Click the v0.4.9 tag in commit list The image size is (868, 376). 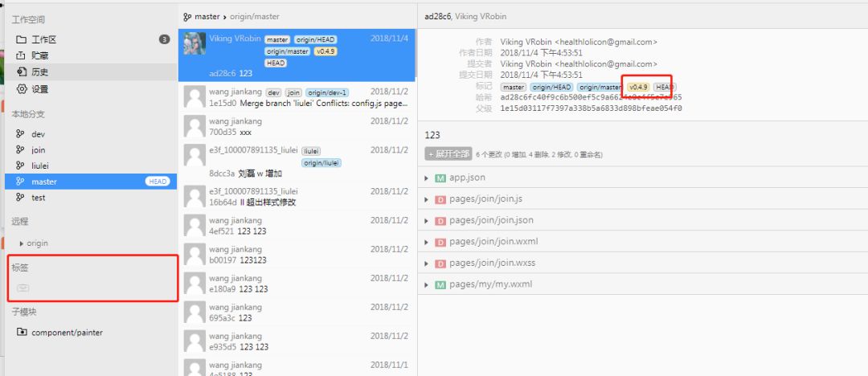(325, 51)
